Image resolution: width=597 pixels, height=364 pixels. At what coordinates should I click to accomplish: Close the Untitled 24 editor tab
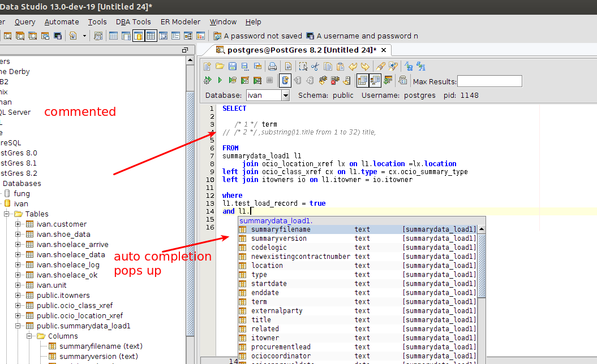(384, 50)
